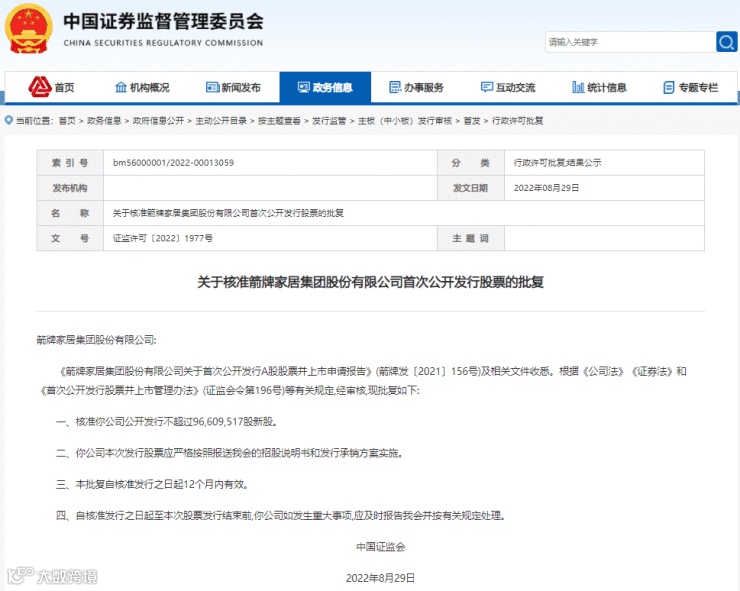The height and width of the screenshot is (591, 740).
Task: Open the 统计信息 navigation tab
Action: 599,87
